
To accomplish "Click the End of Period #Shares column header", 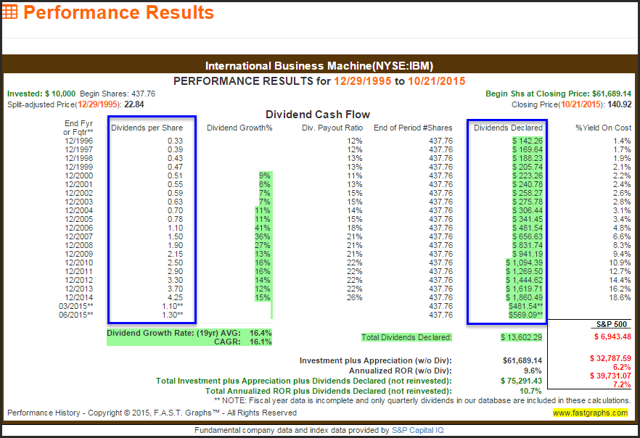I will pos(413,128).
